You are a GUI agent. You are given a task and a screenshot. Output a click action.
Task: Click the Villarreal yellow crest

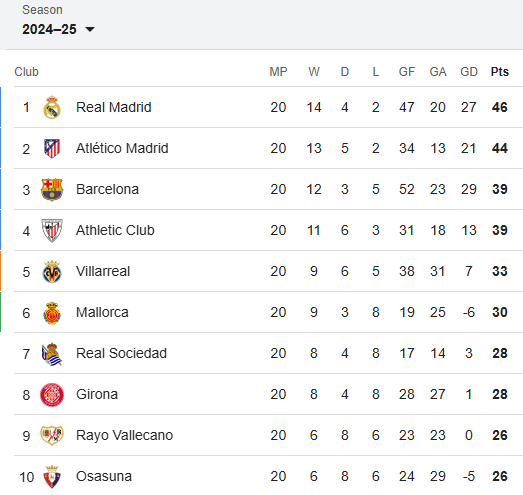pos(52,272)
